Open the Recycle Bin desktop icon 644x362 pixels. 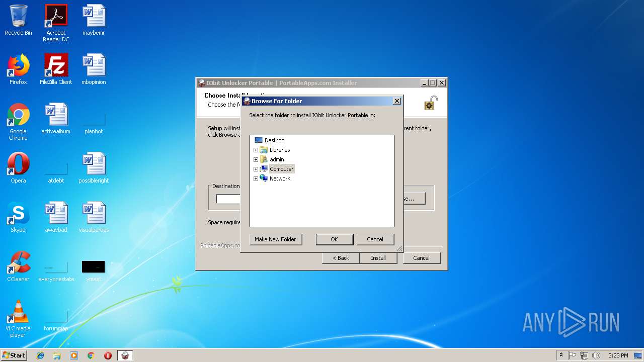[18, 21]
